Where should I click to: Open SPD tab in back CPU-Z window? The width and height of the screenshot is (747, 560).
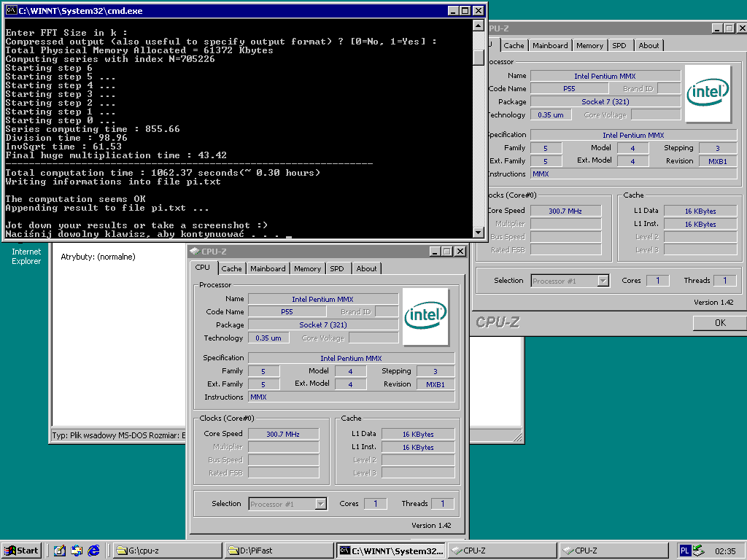[619, 45]
